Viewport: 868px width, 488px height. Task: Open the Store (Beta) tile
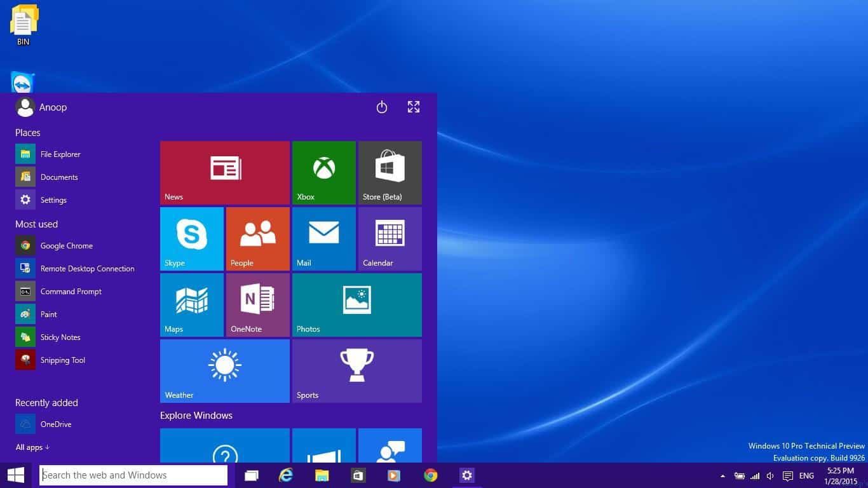point(390,173)
